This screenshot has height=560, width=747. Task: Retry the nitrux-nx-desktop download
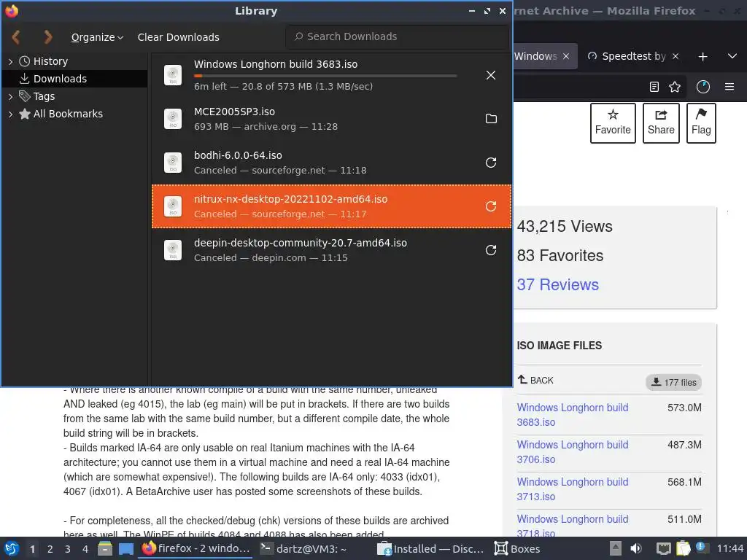coord(491,206)
